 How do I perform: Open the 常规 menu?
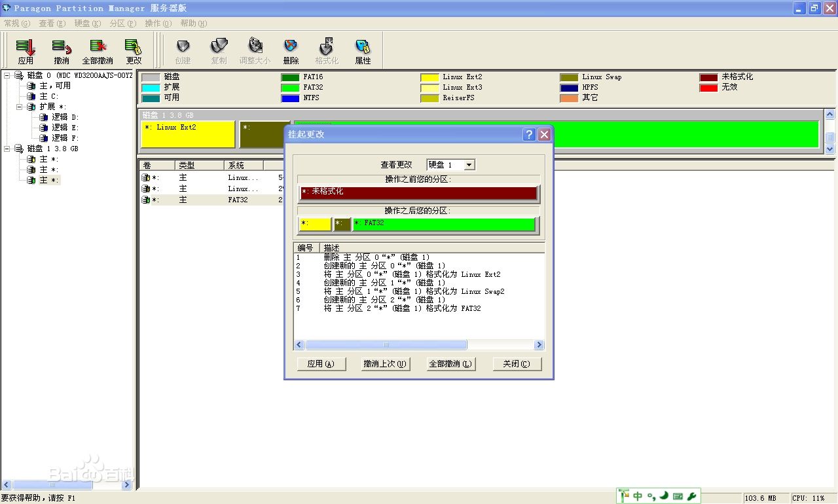17,24
